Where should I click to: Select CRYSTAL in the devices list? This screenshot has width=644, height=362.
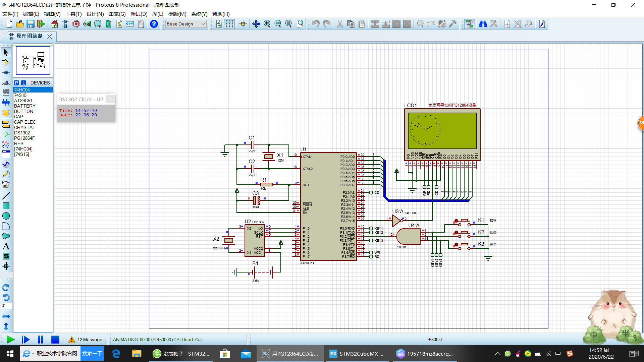click(33, 127)
